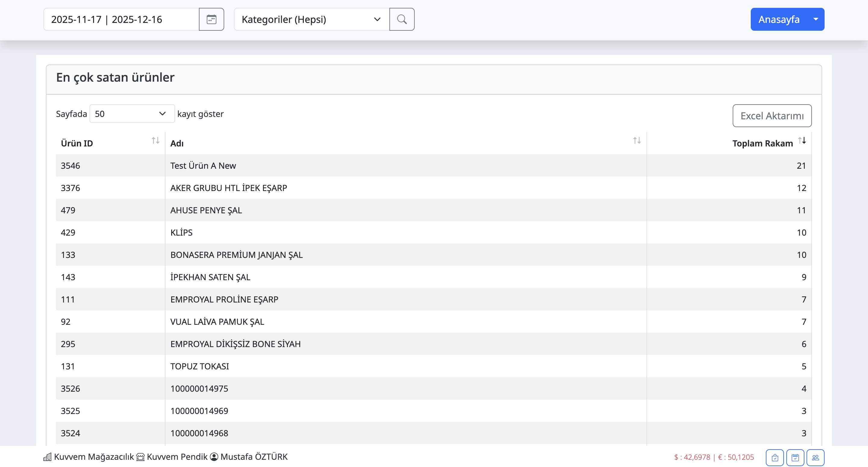
Task: Click the magnifier search button
Action: point(402,19)
